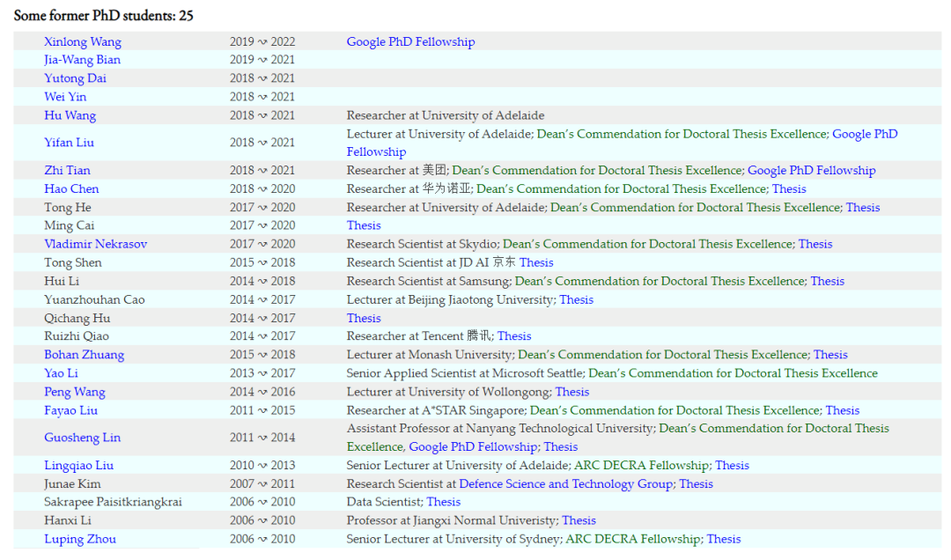Open Thesis link in Hui Li row
Image resolution: width=951 pixels, height=560 pixels.
(827, 281)
